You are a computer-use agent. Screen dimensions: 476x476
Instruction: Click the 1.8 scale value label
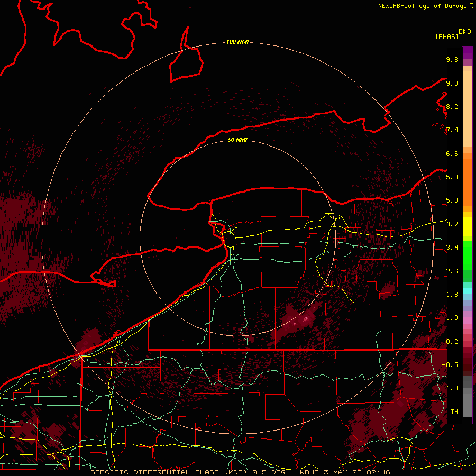coord(452,295)
